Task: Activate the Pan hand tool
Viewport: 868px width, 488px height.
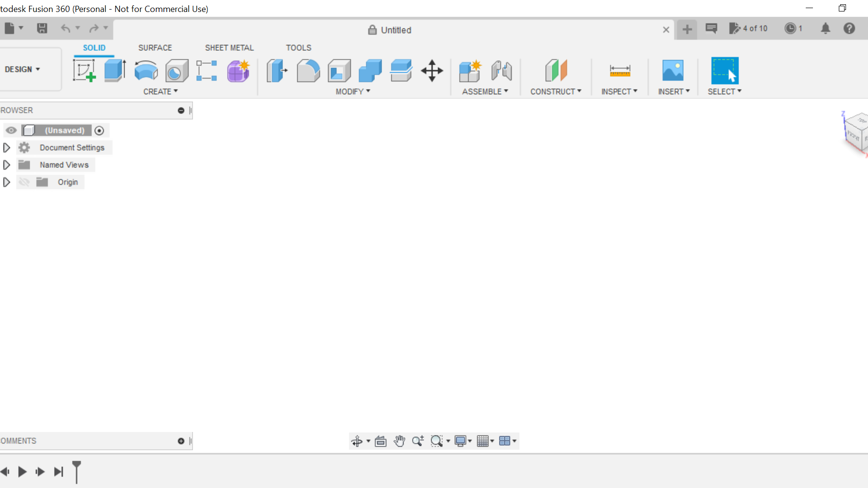Action: 399,441
